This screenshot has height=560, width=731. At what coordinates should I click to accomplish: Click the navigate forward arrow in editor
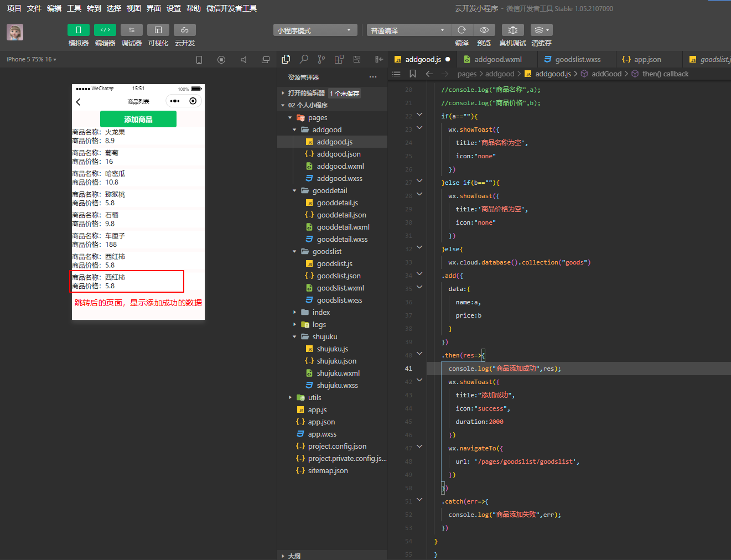445,74
